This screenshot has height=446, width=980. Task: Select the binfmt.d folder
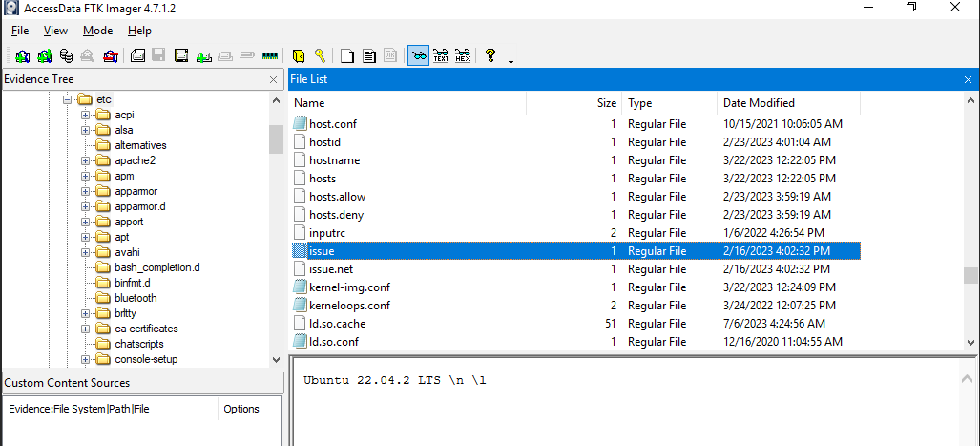(x=133, y=283)
